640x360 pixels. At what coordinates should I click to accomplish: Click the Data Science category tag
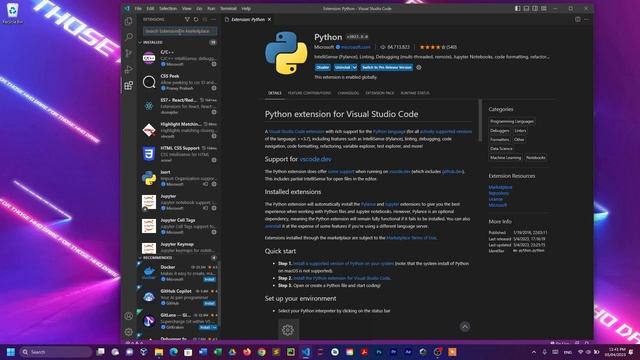click(x=501, y=149)
